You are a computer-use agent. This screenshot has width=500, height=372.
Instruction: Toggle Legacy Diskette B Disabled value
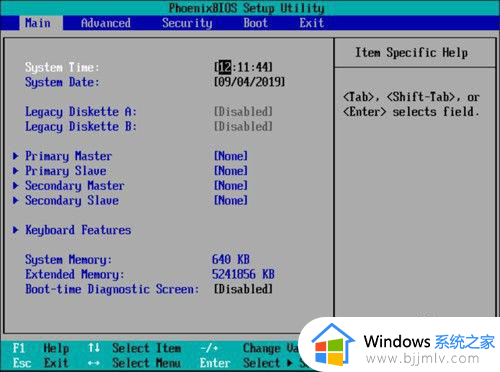point(243,126)
